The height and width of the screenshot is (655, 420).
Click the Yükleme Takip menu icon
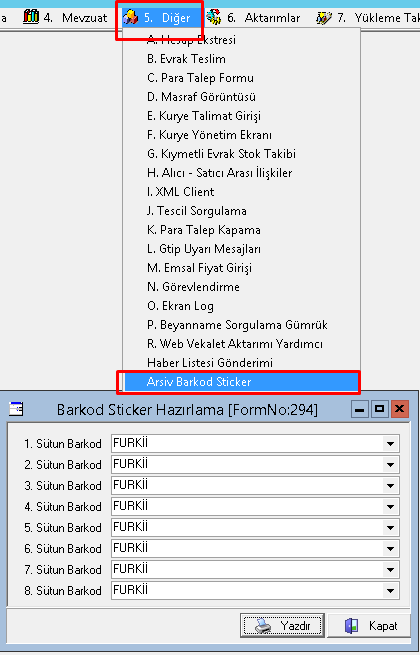(x=324, y=18)
